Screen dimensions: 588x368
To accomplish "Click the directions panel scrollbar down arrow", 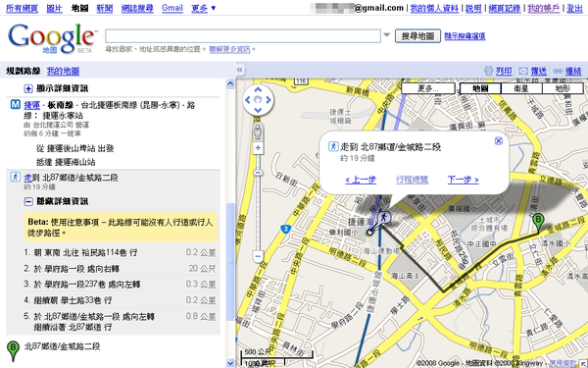I will coord(230,363).
